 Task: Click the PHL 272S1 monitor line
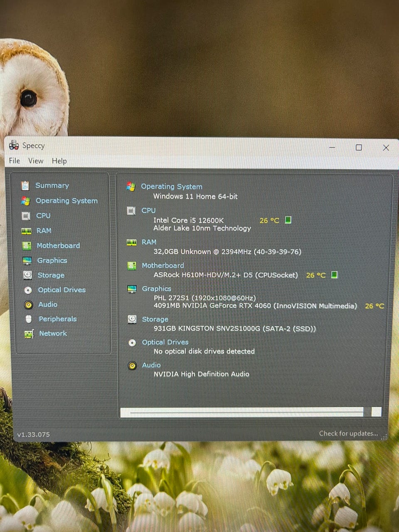(205, 298)
